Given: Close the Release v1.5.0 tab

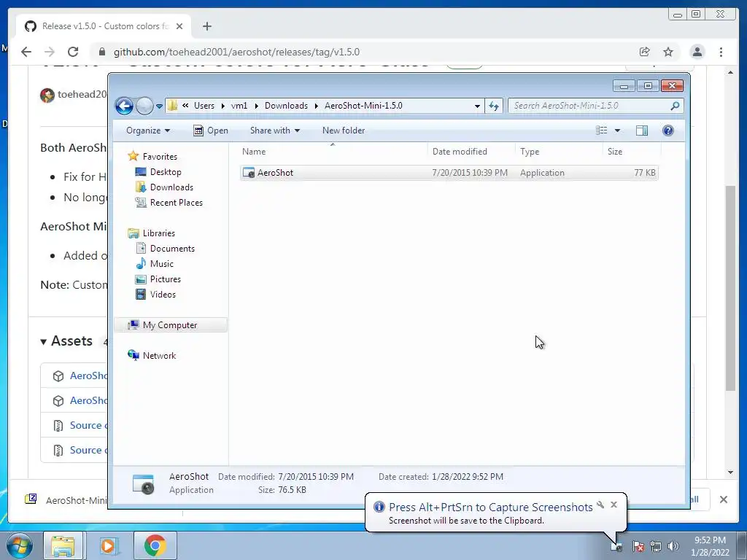Looking at the screenshot, I should (x=179, y=26).
